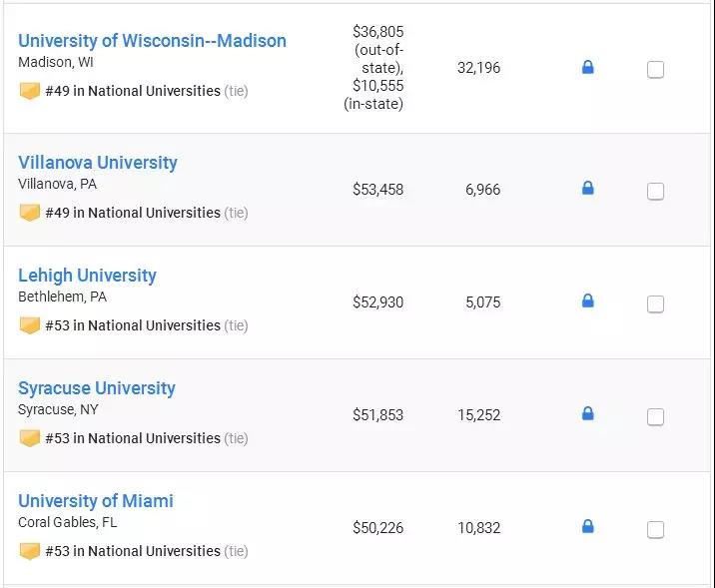This screenshot has width=715, height=588.
Task: Open University of Wisconsin--Madison link
Action: [152, 41]
